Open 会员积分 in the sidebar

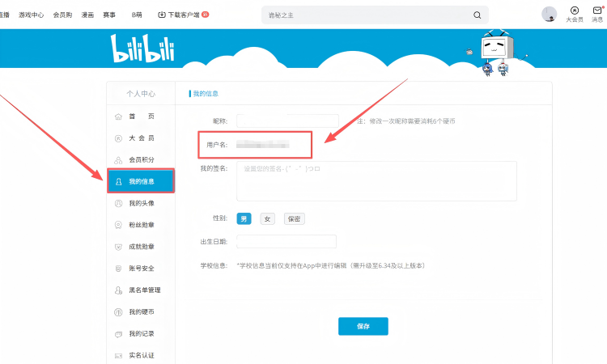(x=141, y=160)
